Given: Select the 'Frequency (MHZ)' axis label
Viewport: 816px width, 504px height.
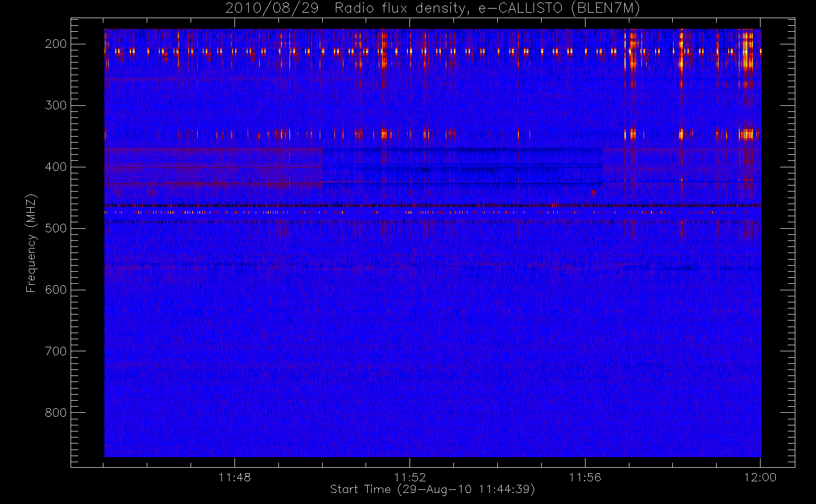Looking at the screenshot, I should (x=31, y=243).
